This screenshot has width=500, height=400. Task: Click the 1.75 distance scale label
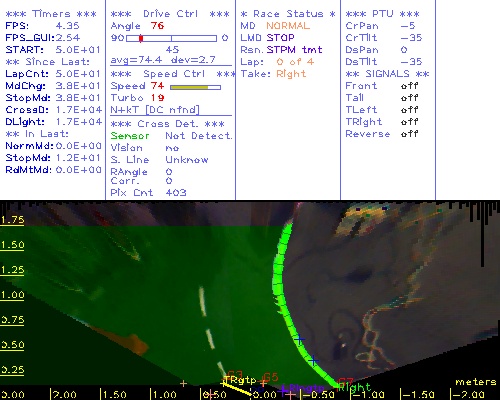tap(12, 220)
